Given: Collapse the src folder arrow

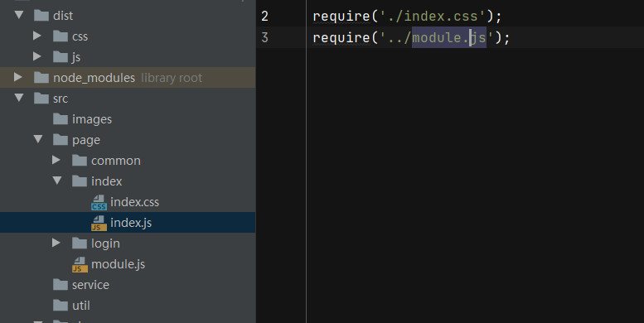Looking at the screenshot, I should coord(19,98).
